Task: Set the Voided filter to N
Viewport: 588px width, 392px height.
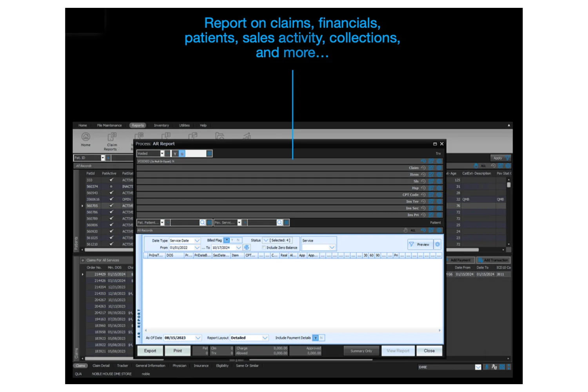Action: [x=182, y=154]
